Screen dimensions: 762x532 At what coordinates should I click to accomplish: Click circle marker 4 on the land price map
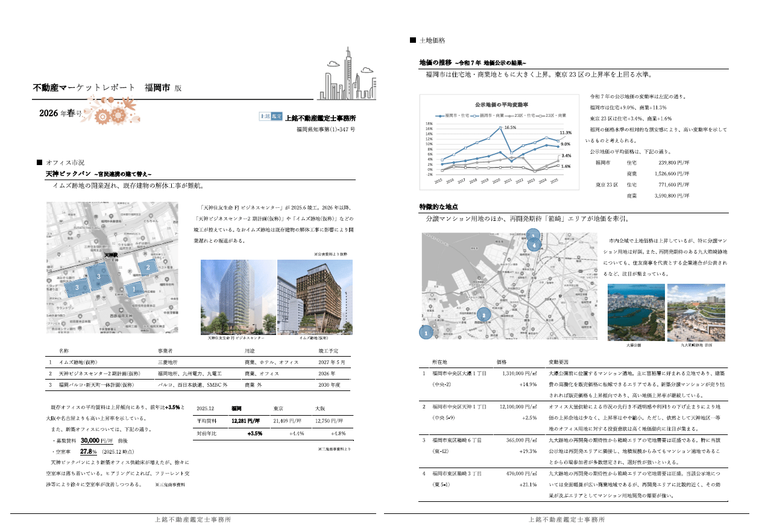pos(533,245)
